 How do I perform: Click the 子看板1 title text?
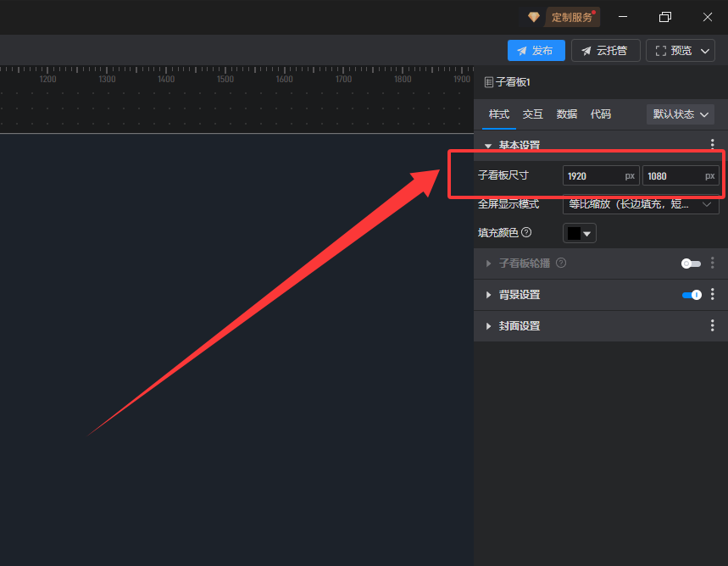click(513, 83)
